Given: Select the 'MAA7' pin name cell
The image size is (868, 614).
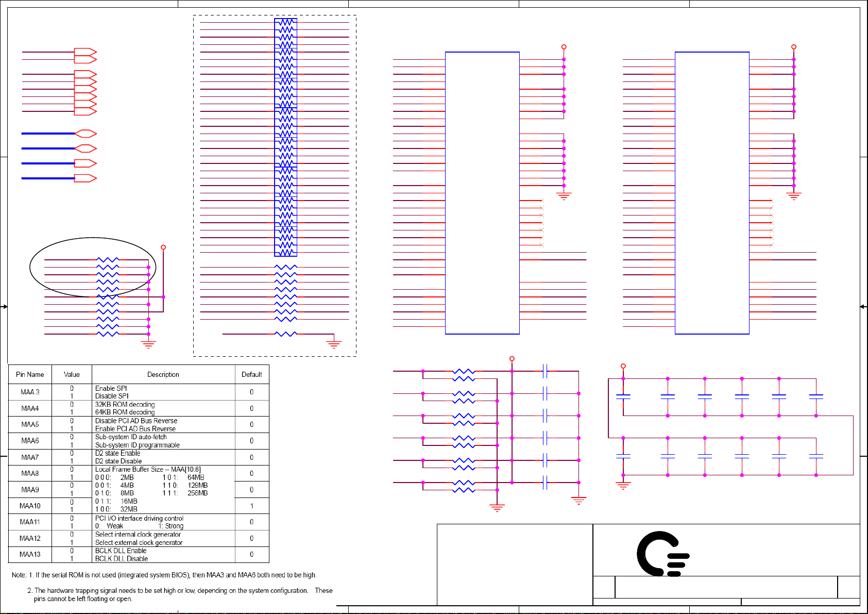Looking at the screenshot, I should [x=30, y=458].
